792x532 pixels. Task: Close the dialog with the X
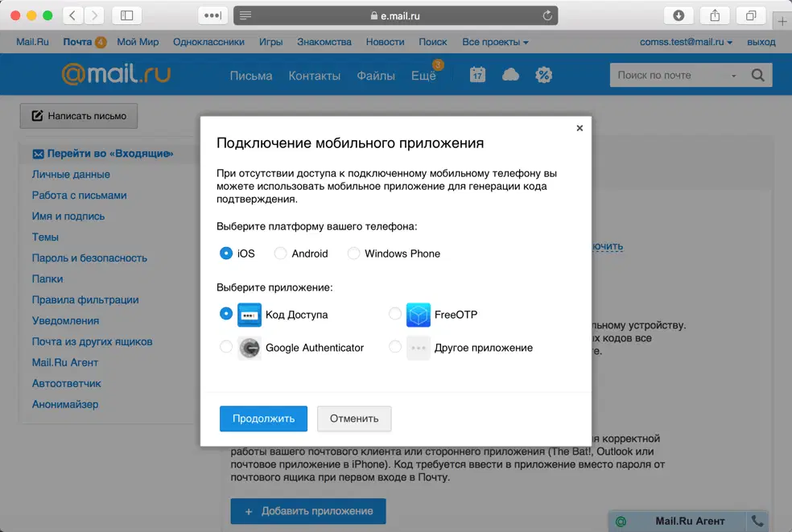[580, 128]
